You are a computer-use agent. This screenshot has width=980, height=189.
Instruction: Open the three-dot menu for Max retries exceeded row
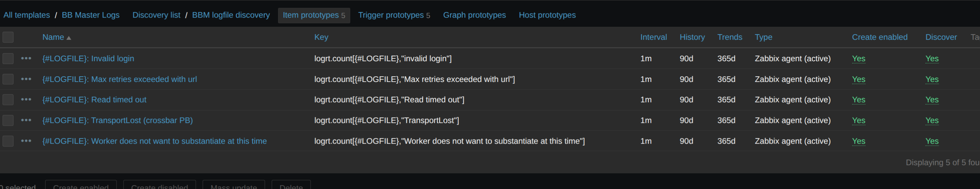(26, 79)
